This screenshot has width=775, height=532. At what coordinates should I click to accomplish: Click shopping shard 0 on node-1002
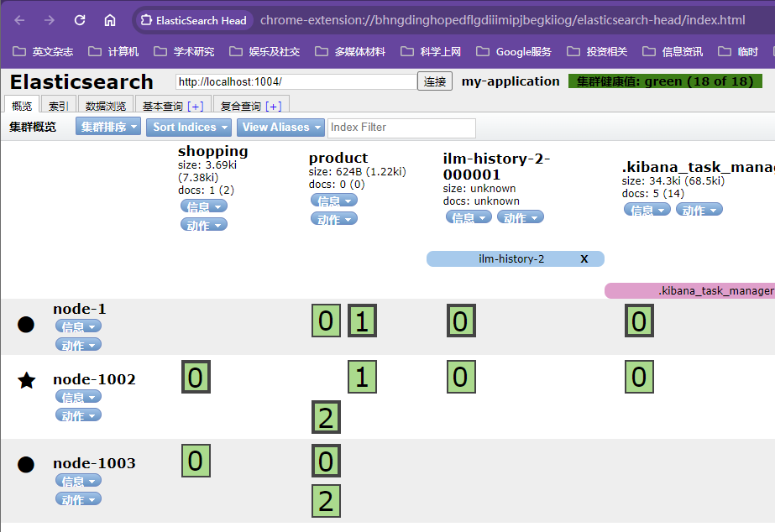[x=196, y=377]
